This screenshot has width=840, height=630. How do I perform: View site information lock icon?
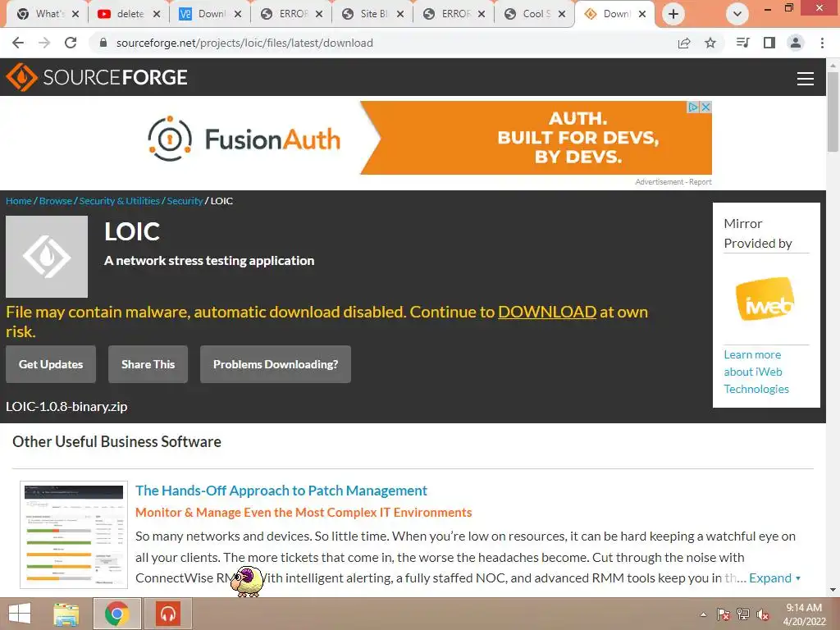(103, 43)
